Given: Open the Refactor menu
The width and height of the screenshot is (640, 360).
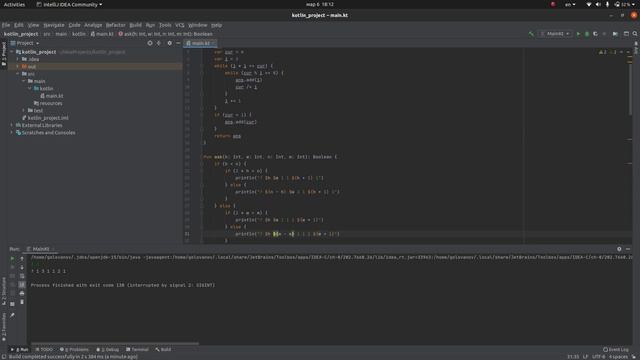Looking at the screenshot, I should [116, 25].
